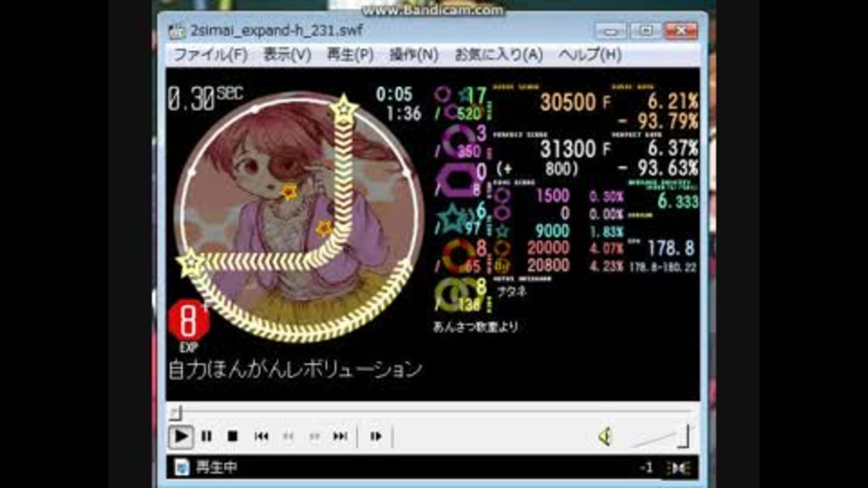Click the window title bar app icon
Viewport: 868px width, 488px height.
coord(176,31)
